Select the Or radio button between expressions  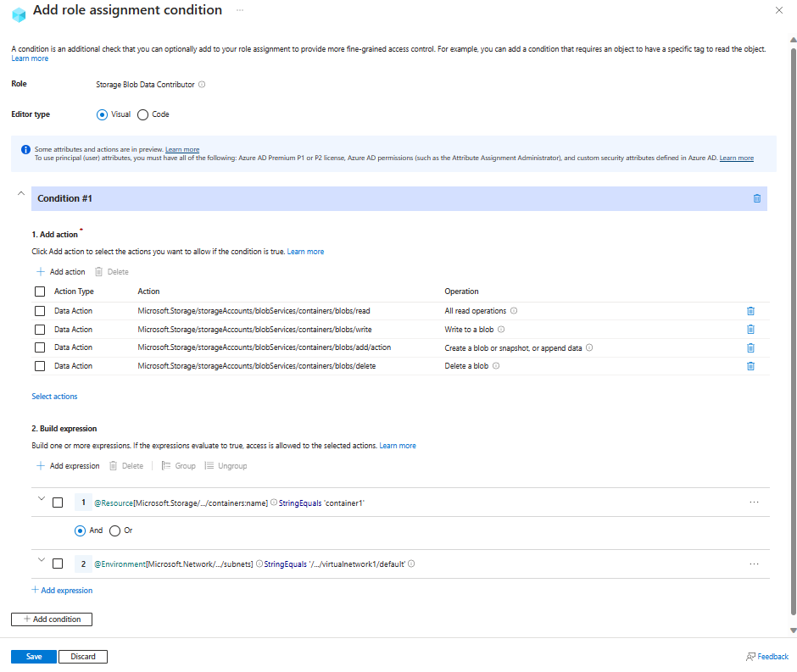pos(116,530)
